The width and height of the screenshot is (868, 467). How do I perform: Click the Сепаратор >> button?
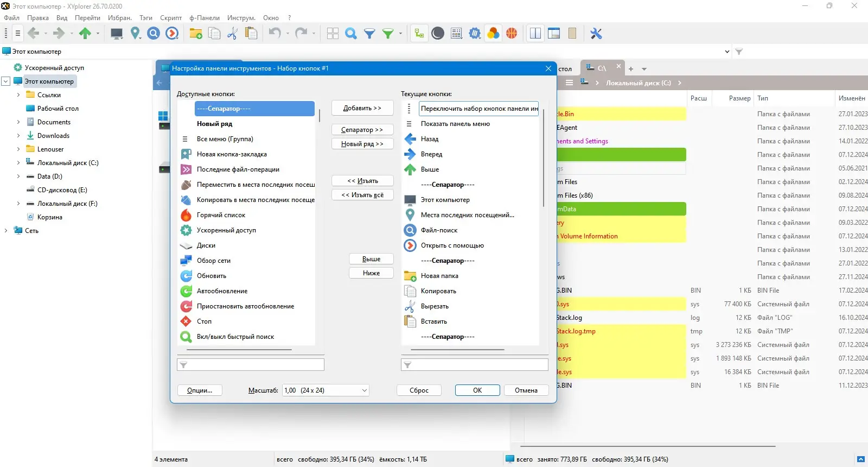[362, 130]
